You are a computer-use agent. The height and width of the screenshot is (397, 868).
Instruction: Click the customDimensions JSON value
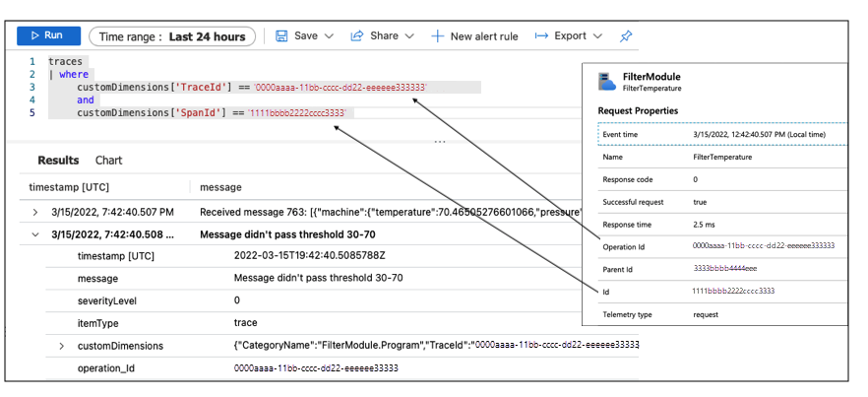click(x=436, y=346)
